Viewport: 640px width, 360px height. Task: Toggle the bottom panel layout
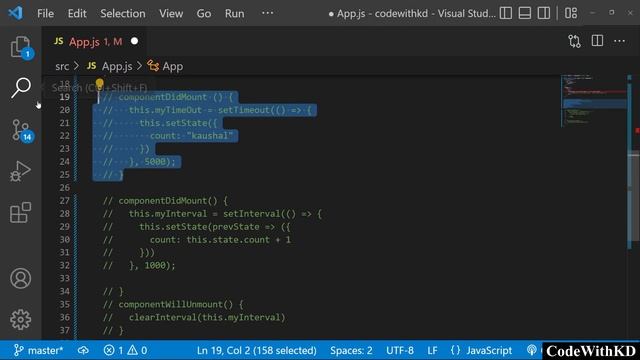[x=524, y=13]
